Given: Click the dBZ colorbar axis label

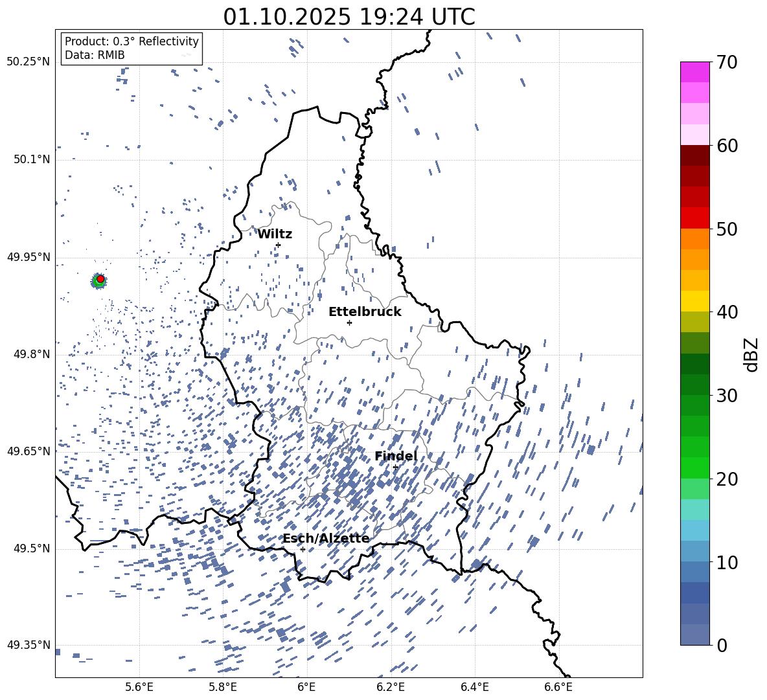Looking at the screenshot, I should point(751,354).
